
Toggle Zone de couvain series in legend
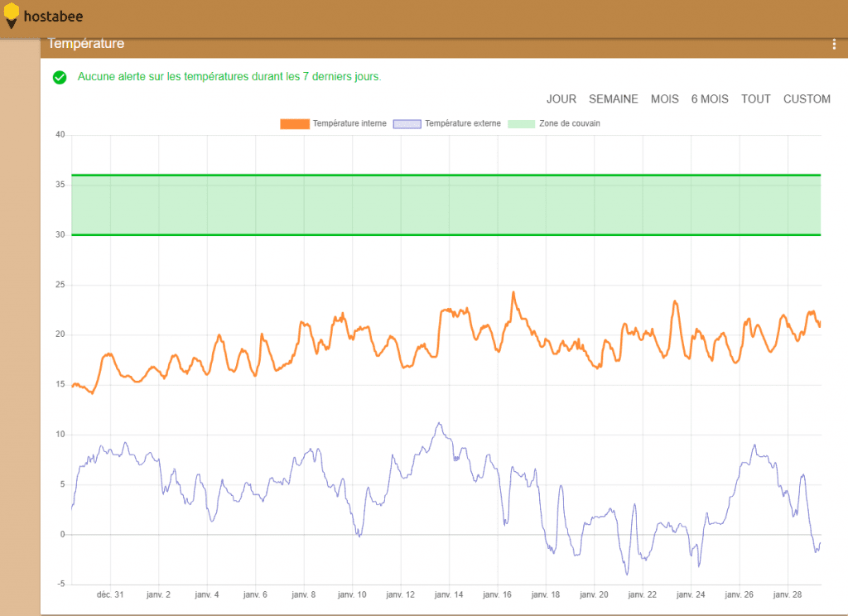(x=554, y=124)
